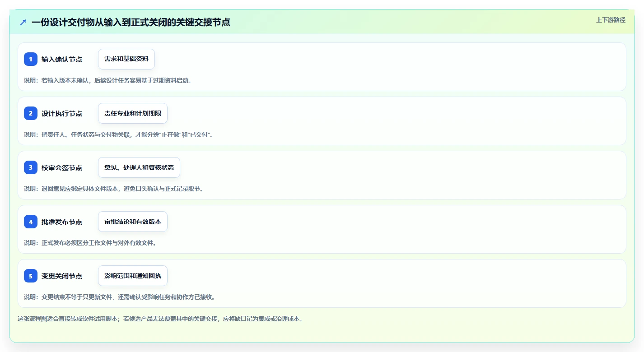This screenshot has width=644, height=352.
Task: Click the note about 正在做 and 已交付
Action: point(118,134)
